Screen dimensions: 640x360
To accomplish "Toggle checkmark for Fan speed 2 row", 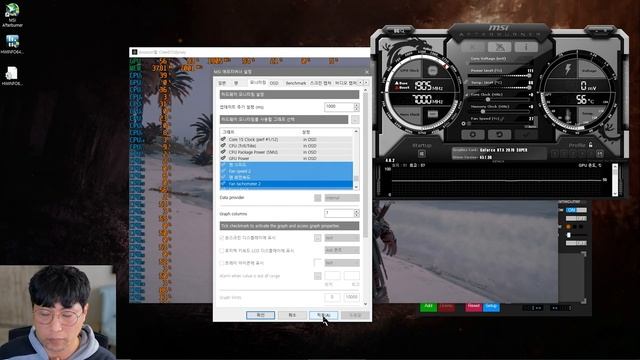I will click(x=223, y=171).
